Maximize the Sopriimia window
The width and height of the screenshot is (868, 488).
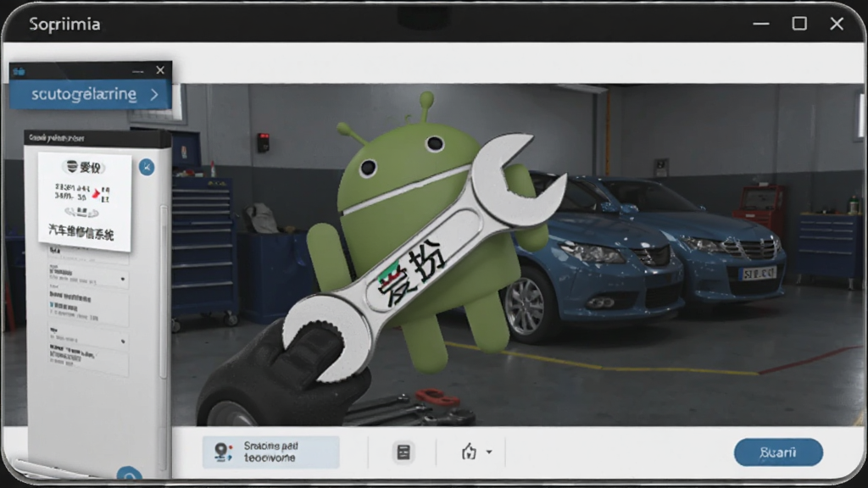[799, 23]
